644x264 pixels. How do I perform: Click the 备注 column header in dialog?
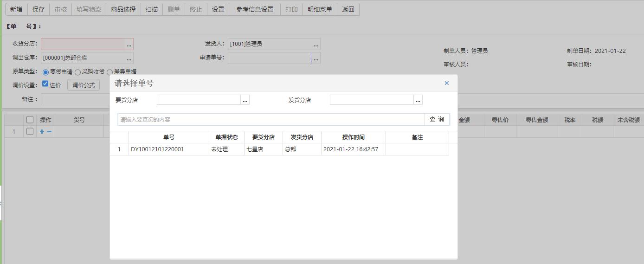tap(417, 137)
